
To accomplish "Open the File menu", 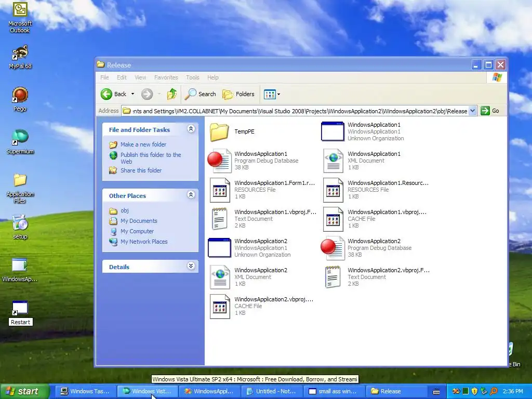I will coord(104,77).
